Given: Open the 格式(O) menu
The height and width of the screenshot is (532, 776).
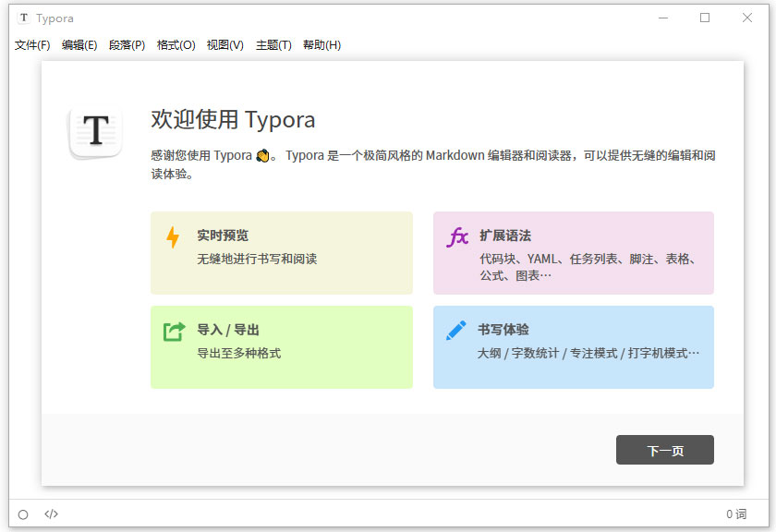Looking at the screenshot, I should point(176,44).
